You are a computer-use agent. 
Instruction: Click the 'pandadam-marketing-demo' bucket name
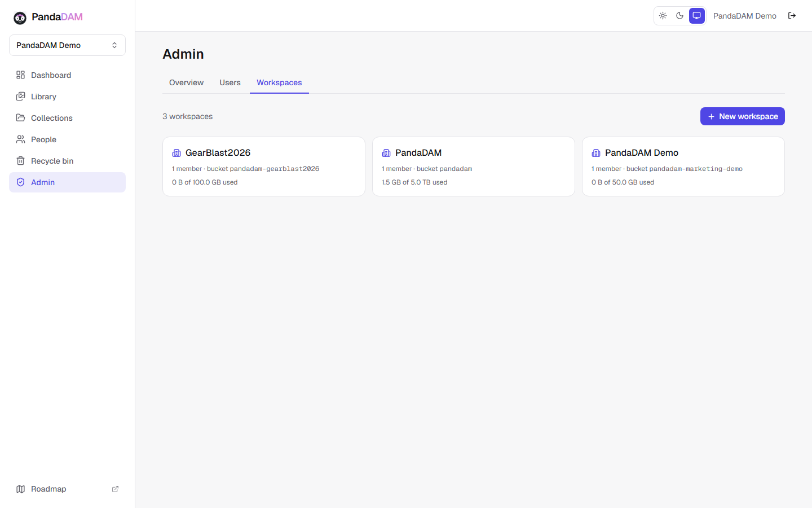pos(696,169)
